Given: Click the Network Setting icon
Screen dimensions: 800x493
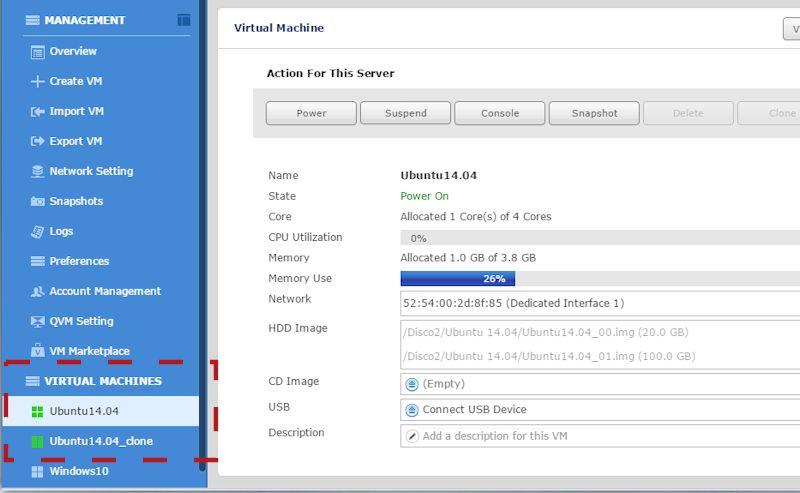Looking at the screenshot, I should (x=37, y=171).
